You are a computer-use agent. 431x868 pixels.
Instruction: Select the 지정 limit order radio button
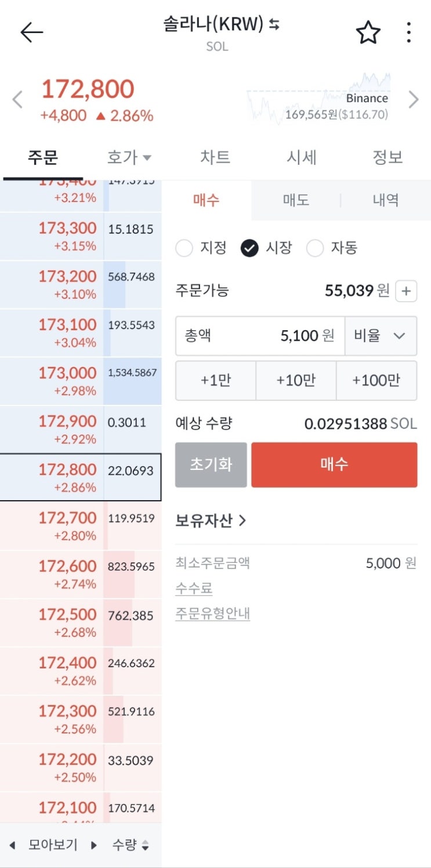[x=184, y=248]
